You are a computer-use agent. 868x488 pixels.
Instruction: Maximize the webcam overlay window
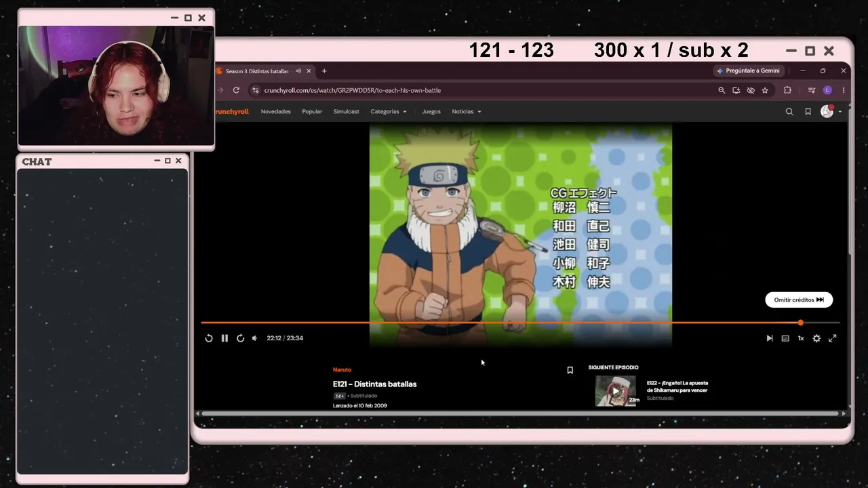[x=188, y=18]
